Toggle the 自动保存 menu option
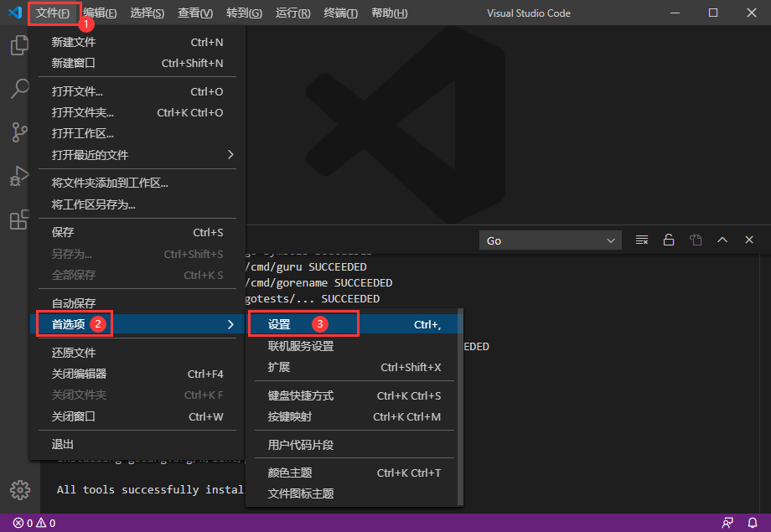The width and height of the screenshot is (771, 532). [72, 302]
